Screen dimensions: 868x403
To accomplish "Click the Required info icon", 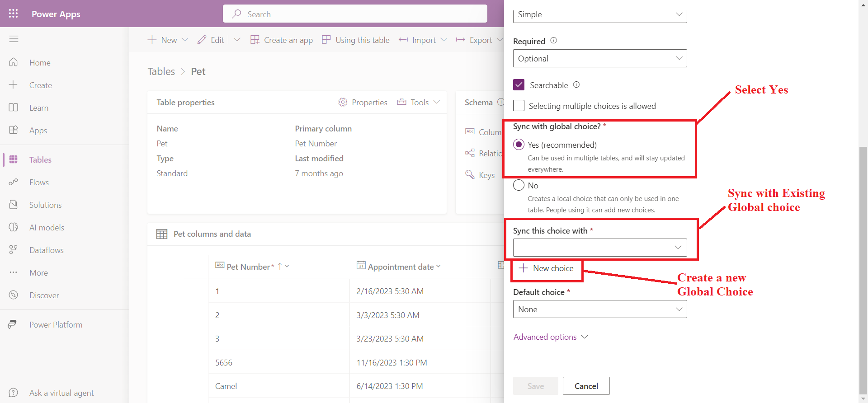I will (x=553, y=41).
